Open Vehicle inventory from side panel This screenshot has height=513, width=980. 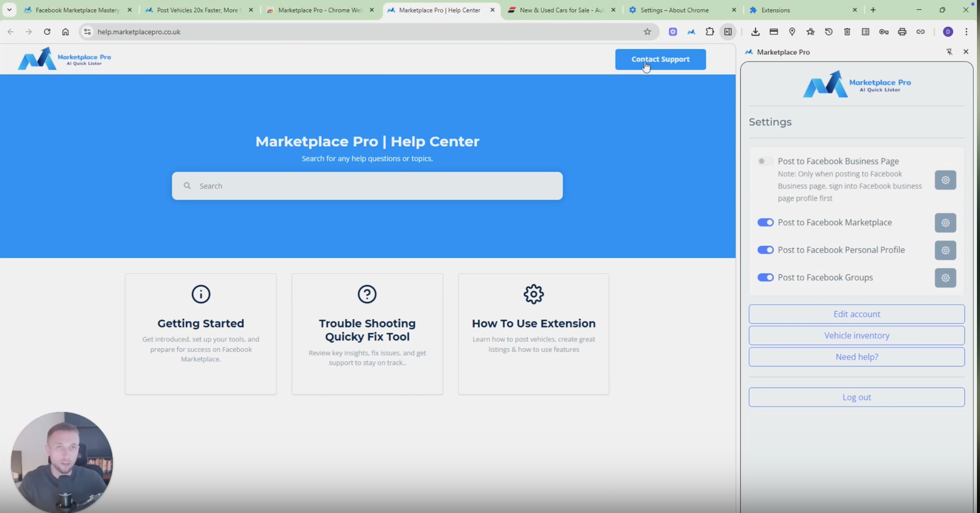856,335
